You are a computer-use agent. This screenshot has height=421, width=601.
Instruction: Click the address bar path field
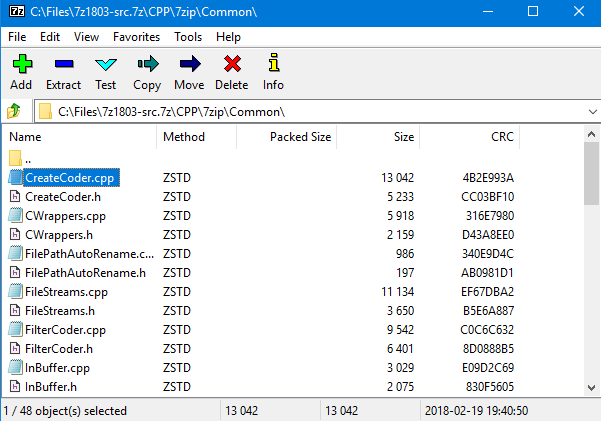point(310,112)
